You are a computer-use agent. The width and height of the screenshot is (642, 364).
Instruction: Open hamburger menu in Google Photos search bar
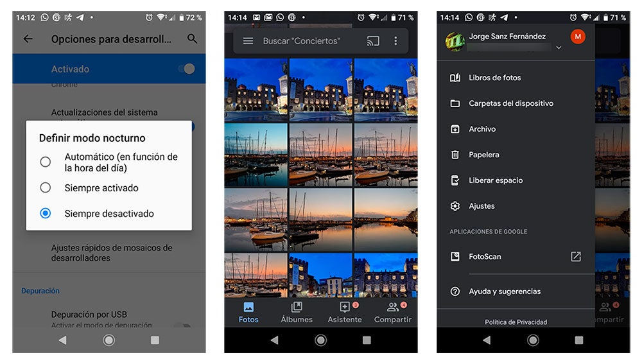coord(248,41)
